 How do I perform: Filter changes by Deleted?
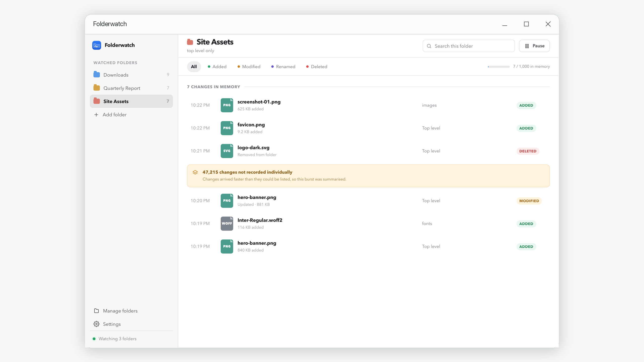click(317, 67)
